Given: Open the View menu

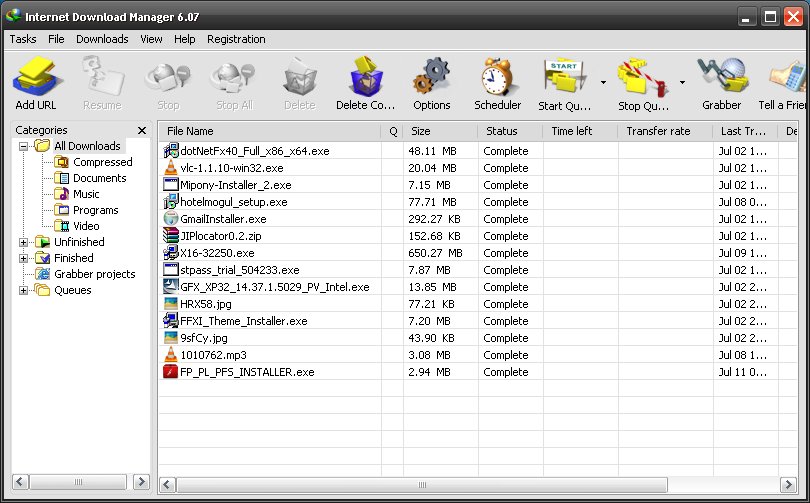Looking at the screenshot, I should click(x=151, y=39).
